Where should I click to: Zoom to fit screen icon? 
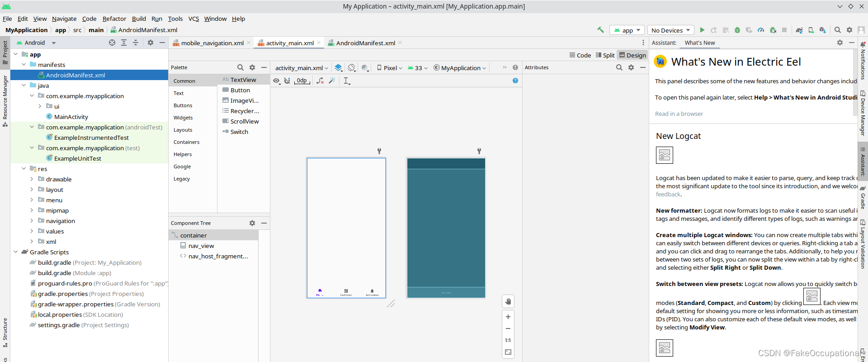pos(508,352)
